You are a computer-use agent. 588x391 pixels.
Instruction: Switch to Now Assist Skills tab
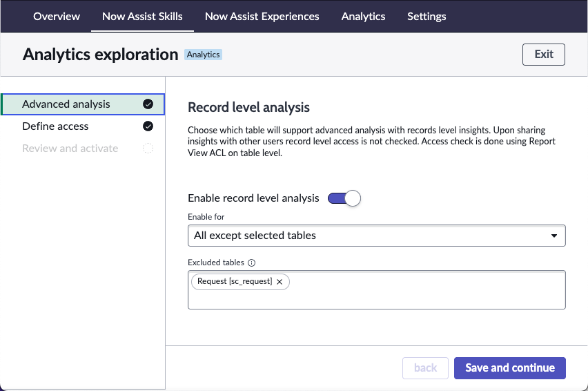click(142, 17)
